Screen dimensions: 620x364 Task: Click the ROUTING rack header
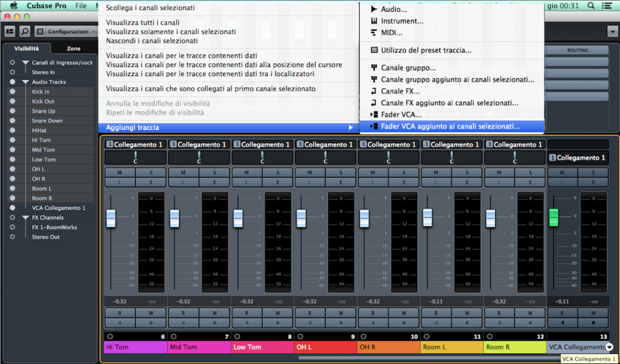pos(578,50)
